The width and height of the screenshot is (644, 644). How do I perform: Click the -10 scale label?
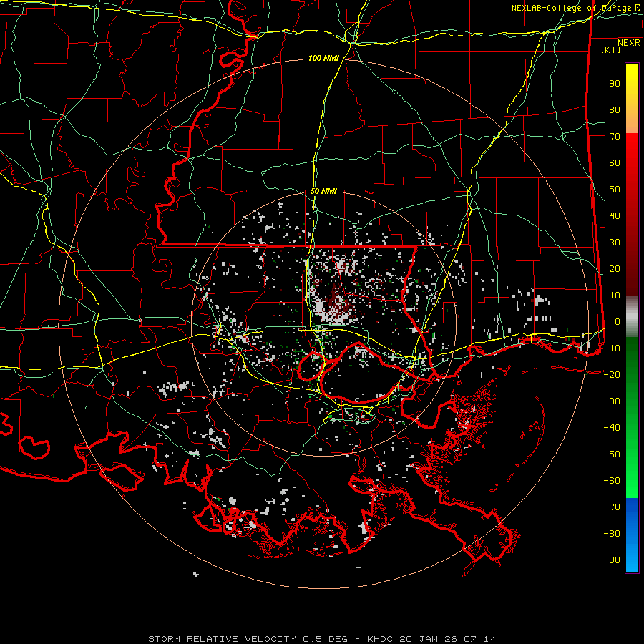(612, 348)
